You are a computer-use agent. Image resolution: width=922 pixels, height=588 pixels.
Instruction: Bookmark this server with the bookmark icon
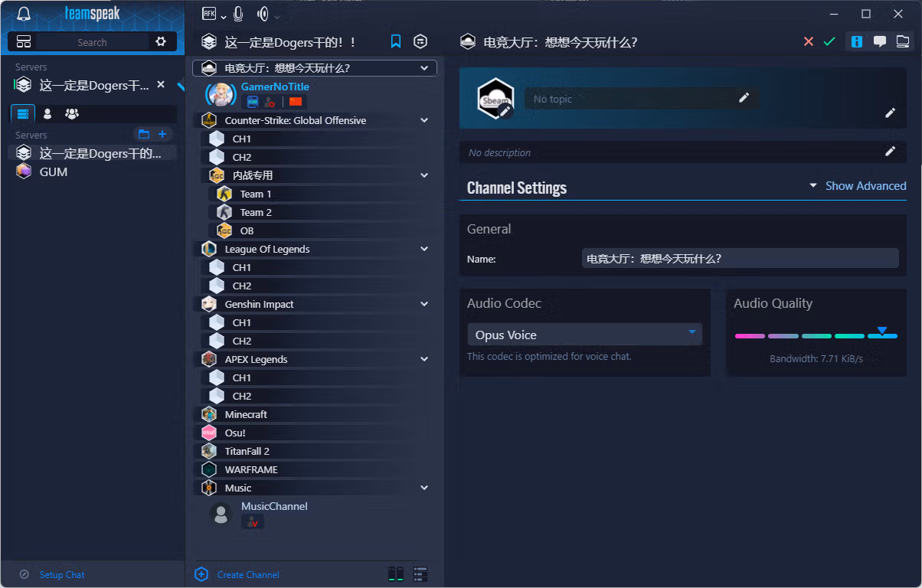pyautogui.click(x=396, y=41)
